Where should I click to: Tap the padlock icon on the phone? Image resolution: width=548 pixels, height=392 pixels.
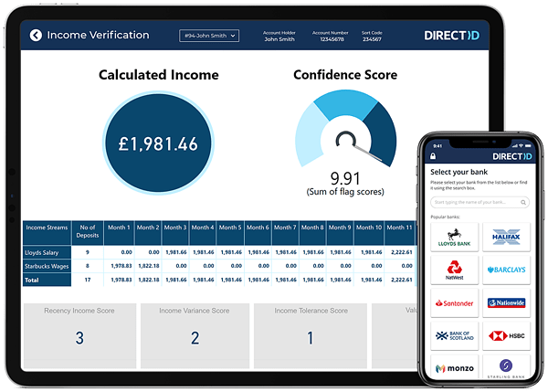coord(433,156)
